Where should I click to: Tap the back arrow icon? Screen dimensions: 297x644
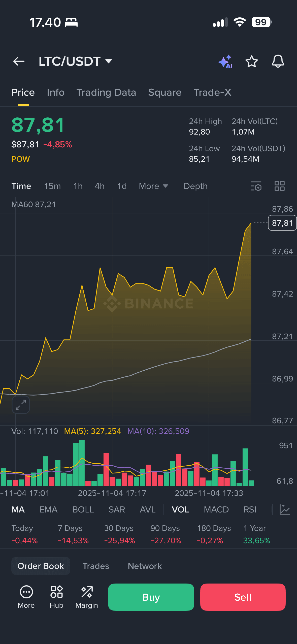19,61
